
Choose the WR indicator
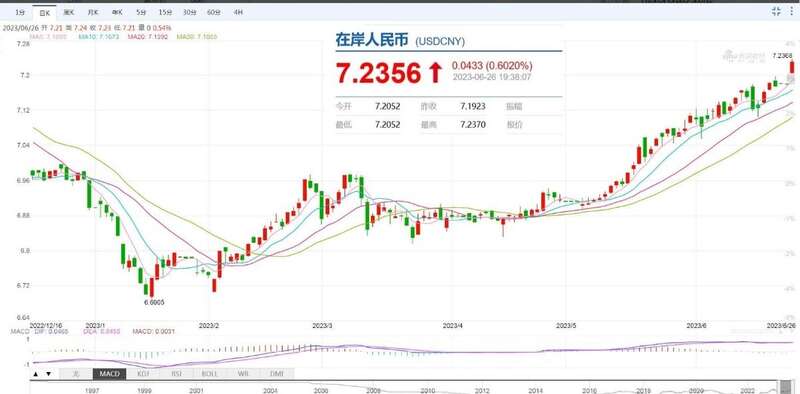243,374
